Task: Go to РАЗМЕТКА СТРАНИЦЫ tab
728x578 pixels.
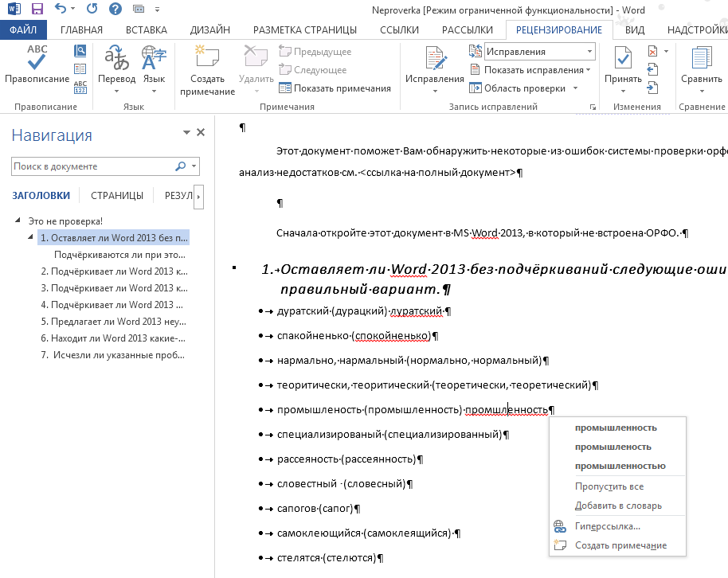Action: pyautogui.click(x=305, y=29)
